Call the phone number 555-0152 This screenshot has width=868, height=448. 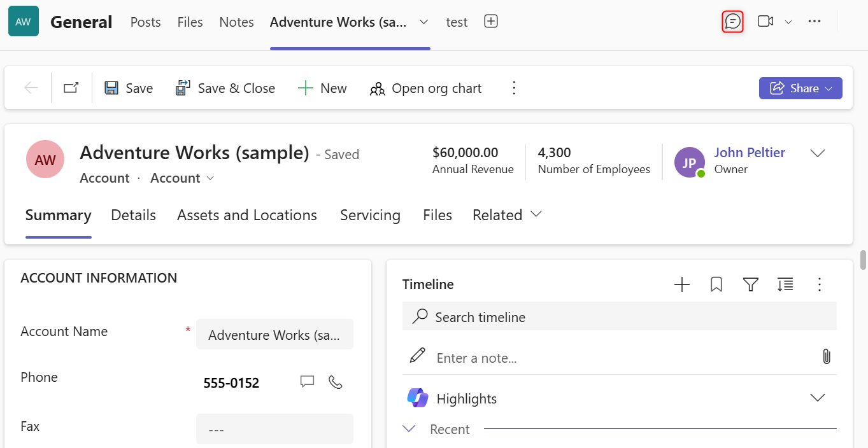point(336,382)
